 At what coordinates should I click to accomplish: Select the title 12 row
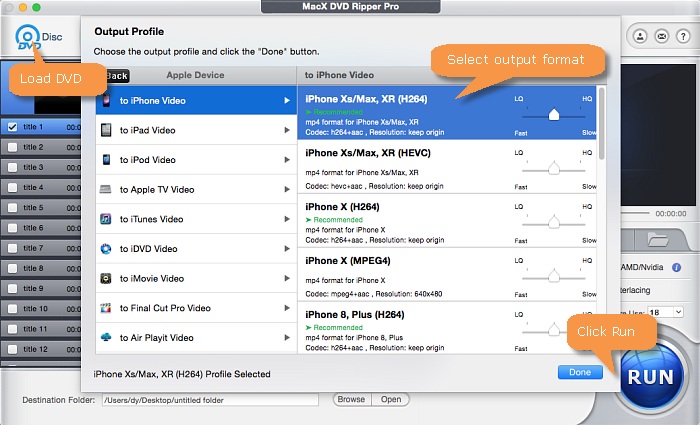(x=41, y=349)
